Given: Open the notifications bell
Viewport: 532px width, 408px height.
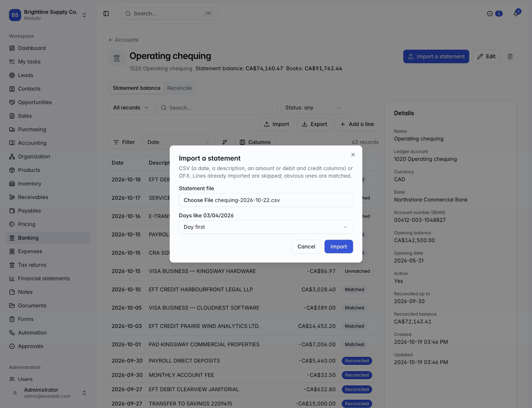Looking at the screenshot, I should click(516, 14).
